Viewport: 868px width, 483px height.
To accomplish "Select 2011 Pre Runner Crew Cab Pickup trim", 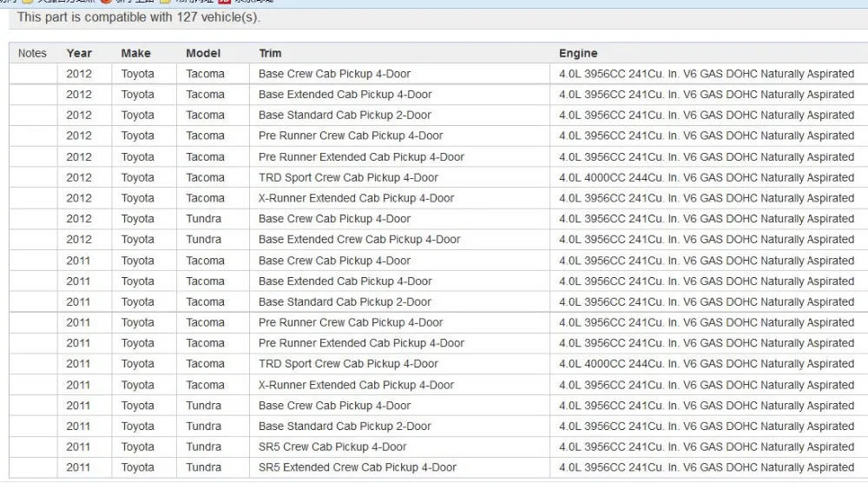I will (351, 322).
